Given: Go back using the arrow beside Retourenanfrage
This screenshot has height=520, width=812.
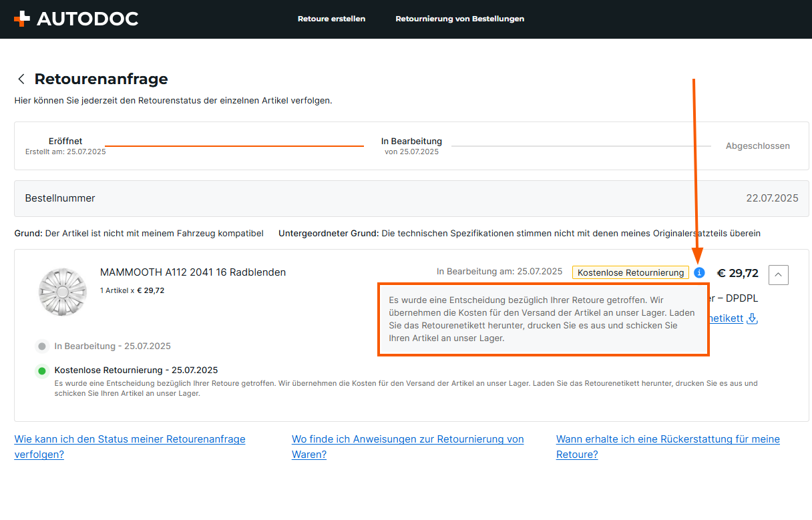Looking at the screenshot, I should [21, 79].
